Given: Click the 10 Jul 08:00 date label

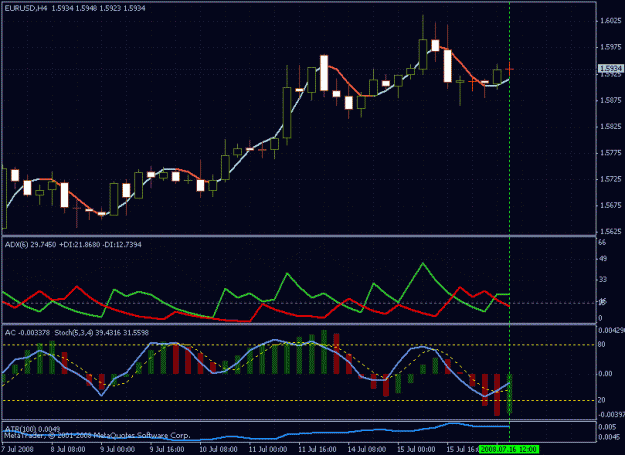Looking at the screenshot, I should (x=218, y=449).
